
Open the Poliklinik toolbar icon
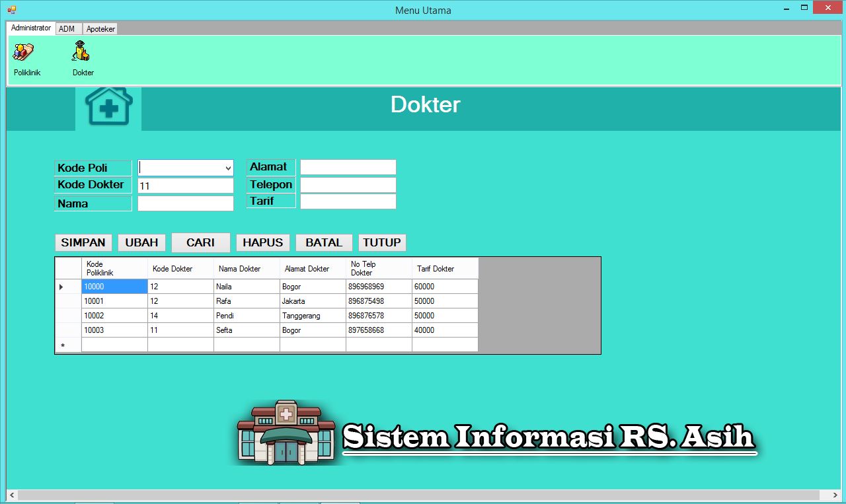click(26, 56)
